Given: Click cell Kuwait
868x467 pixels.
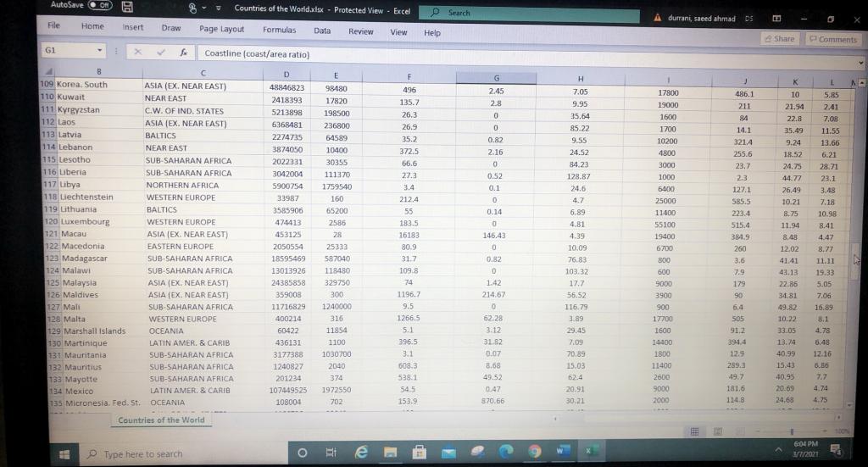Looking at the screenshot, I should point(100,97).
